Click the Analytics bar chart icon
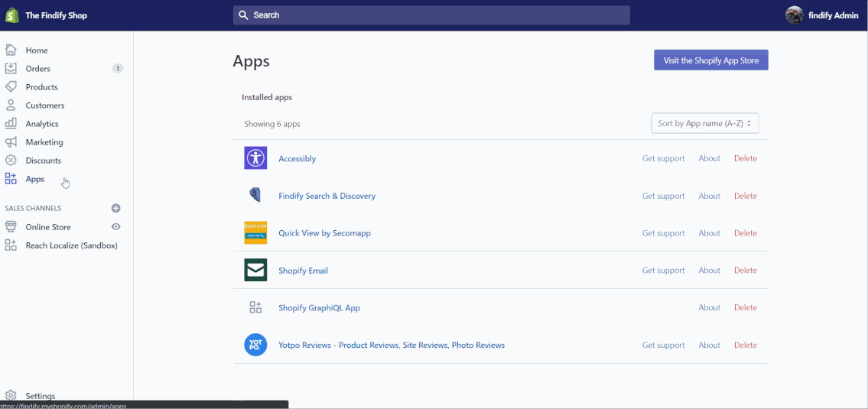 pos(11,123)
